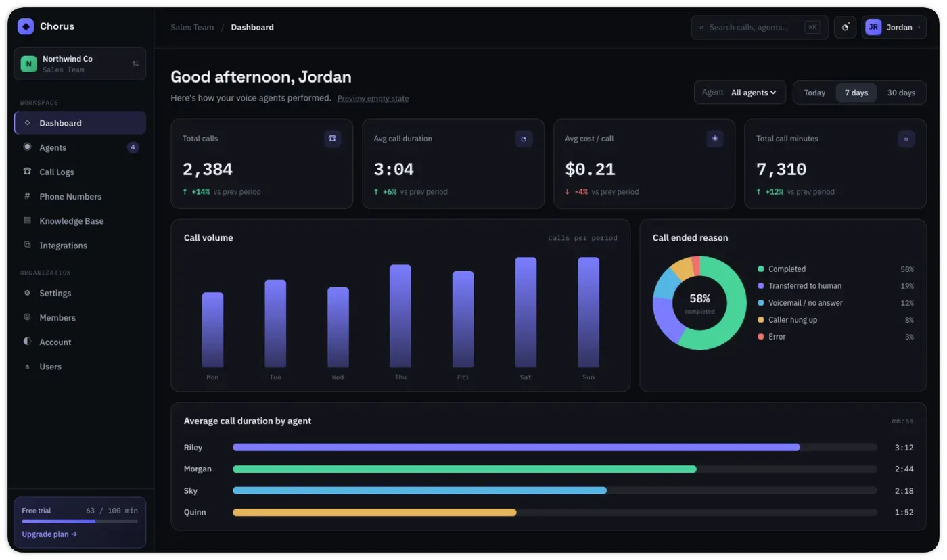
Task: Click the Call Logs phone icon
Action: click(x=27, y=172)
